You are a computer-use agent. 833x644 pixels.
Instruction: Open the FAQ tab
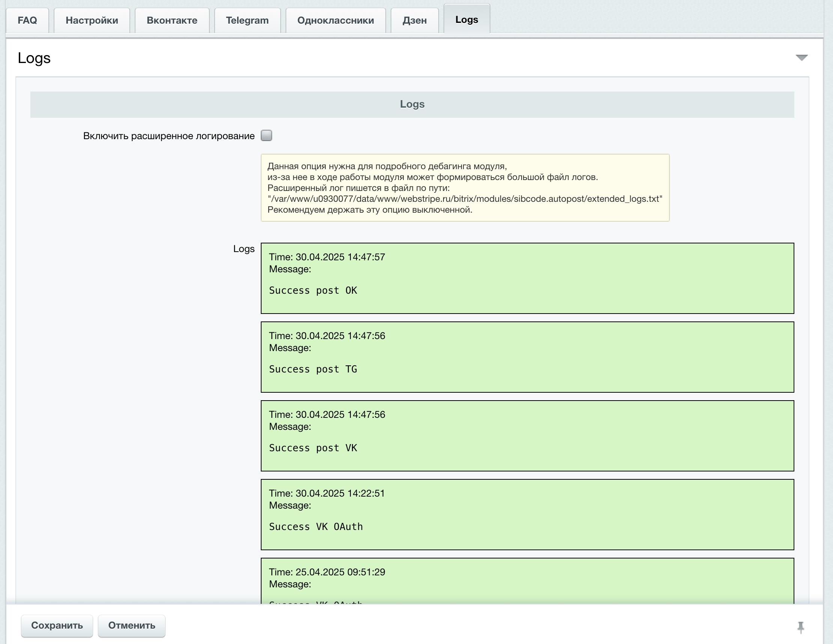click(27, 20)
